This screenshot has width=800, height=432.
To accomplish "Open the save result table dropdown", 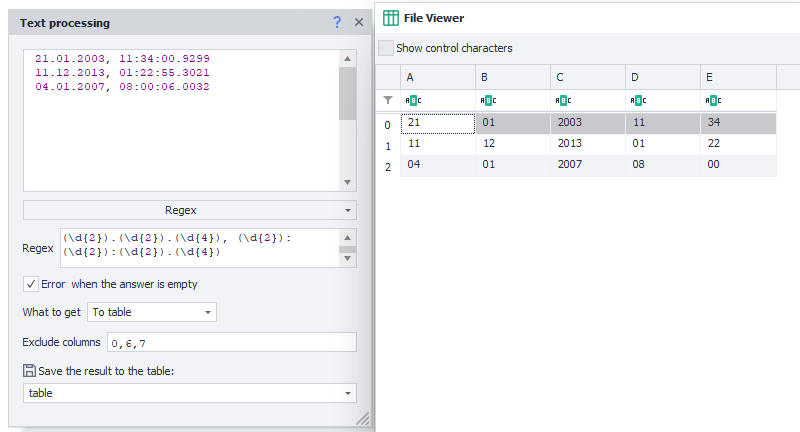I will pyautogui.click(x=189, y=393).
